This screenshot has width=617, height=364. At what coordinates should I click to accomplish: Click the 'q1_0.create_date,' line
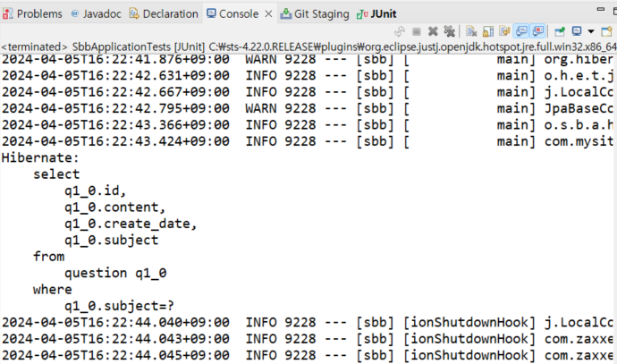131,224
